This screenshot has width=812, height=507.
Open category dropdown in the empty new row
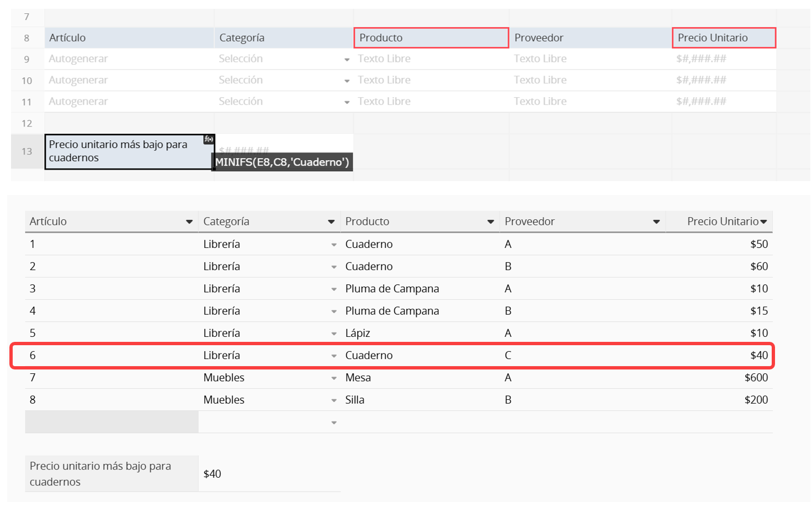tap(334, 422)
